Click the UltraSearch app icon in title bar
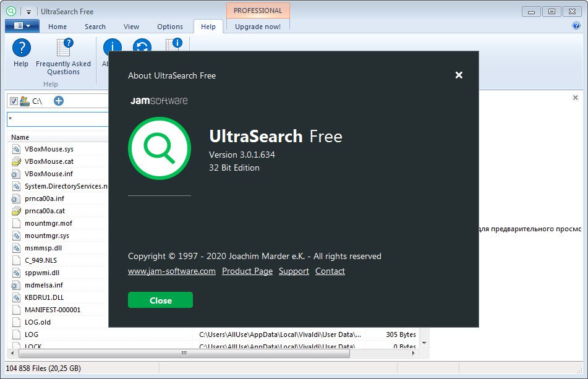This screenshot has height=379, width=588. click(x=11, y=11)
